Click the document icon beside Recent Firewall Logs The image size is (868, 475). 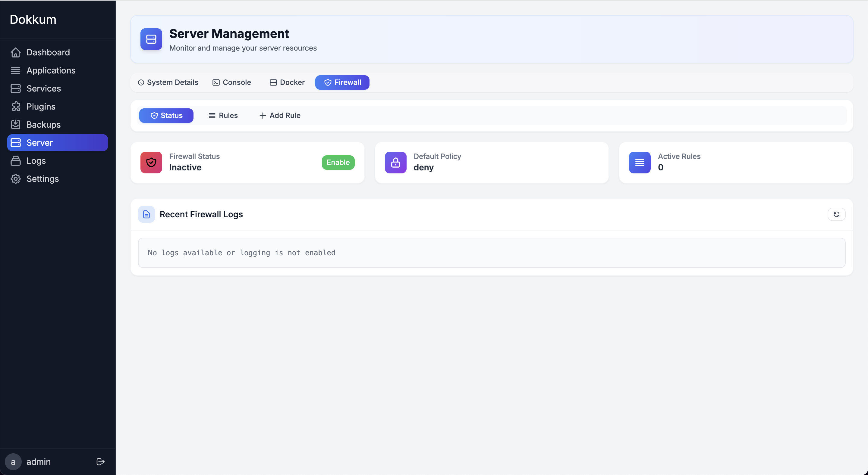146,214
